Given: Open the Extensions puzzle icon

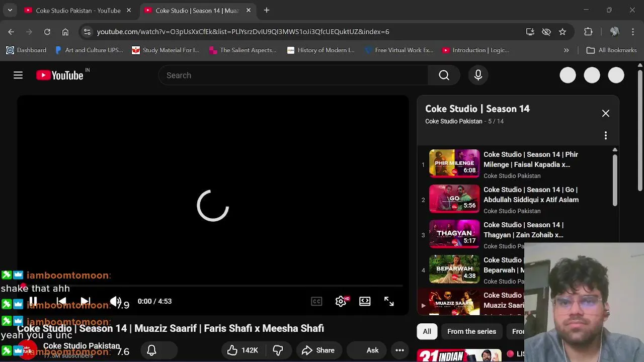Looking at the screenshot, I should [x=588, y=32].
